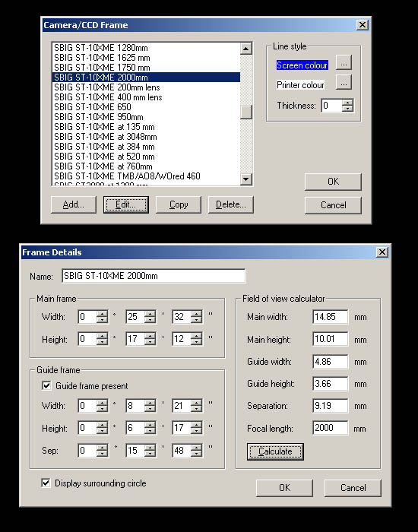Click the frame list scrollbar thumb
This screenshot has height=532, width=418.
246,112
